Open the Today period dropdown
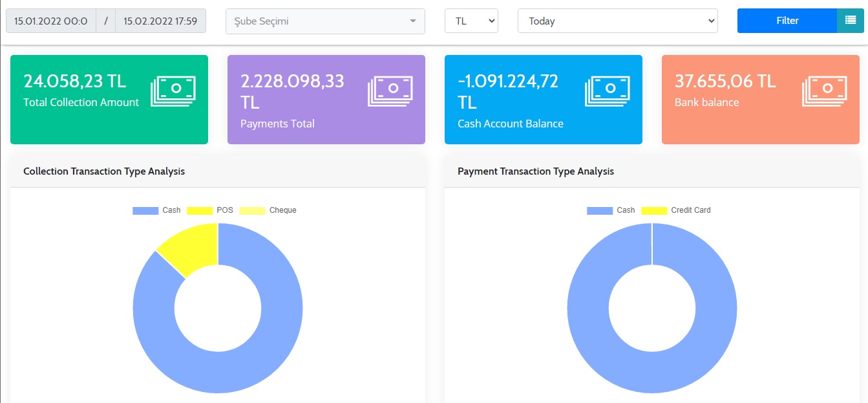Image resolution: width=868 pixels, height=403 pixels. coord(618,21)
